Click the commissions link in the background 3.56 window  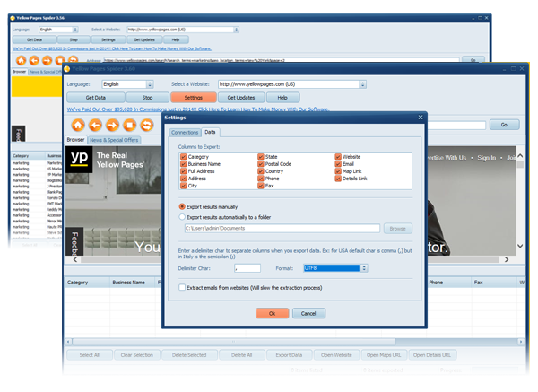112,48
